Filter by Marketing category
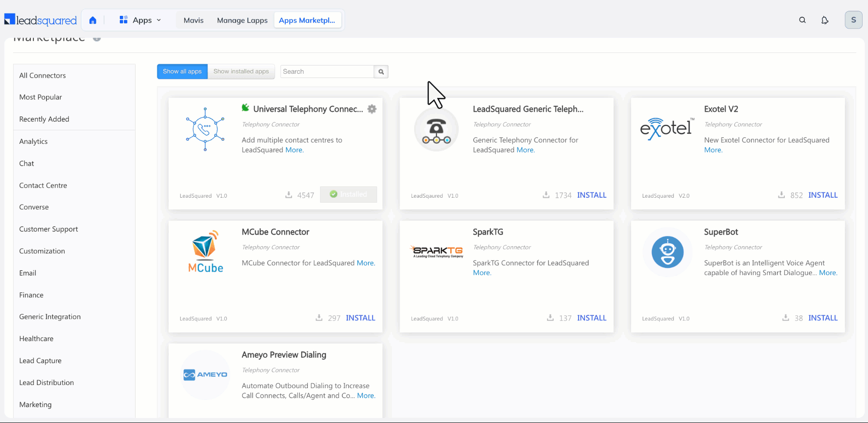The width and height of the screenshot is (868, 423). (x=35, y=405)
